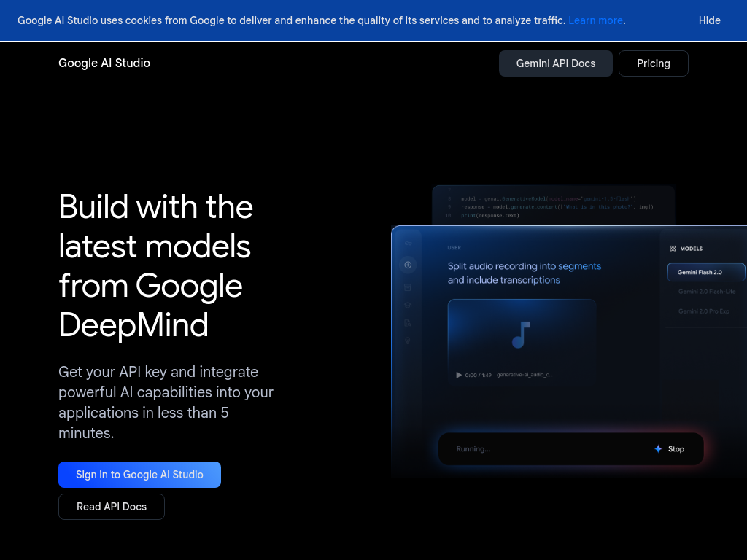
Task: Open the Gemini API Docs page
Action: click(555, 63)
